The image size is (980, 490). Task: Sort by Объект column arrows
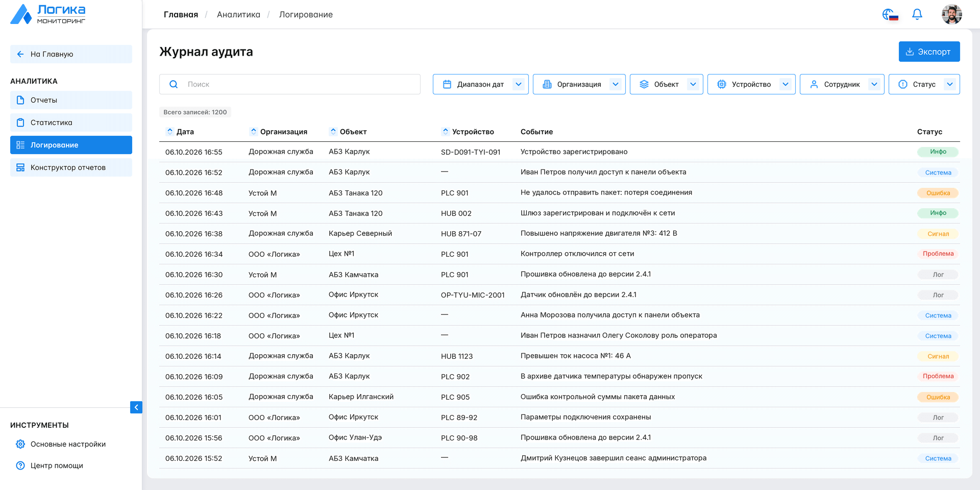333,131
